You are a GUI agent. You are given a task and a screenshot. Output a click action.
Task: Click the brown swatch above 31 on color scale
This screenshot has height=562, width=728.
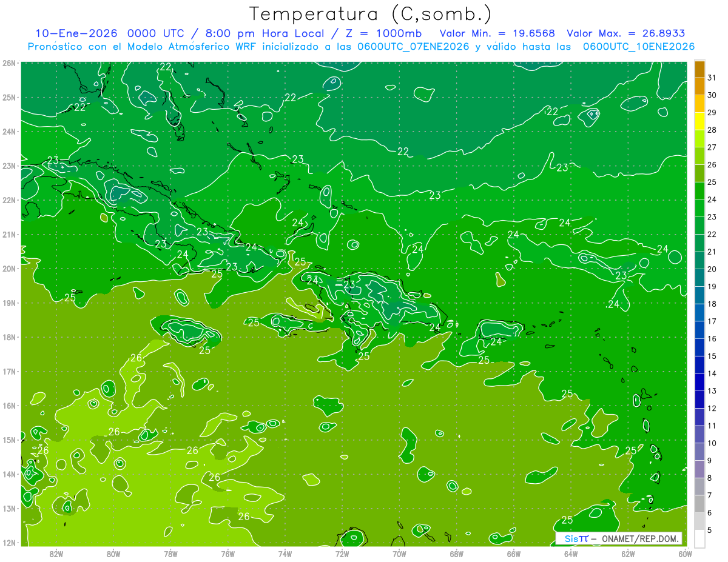[x=699, y=69]
